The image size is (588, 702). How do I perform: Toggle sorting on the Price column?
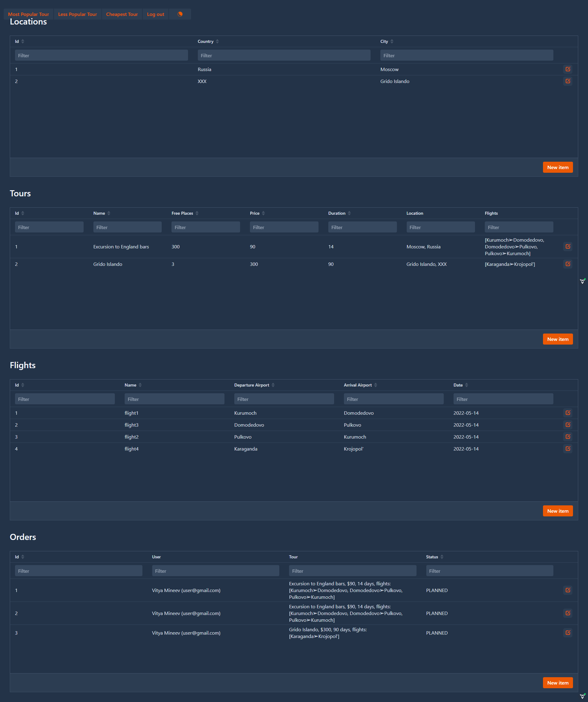pyautogui.click(x=263, y=213)
